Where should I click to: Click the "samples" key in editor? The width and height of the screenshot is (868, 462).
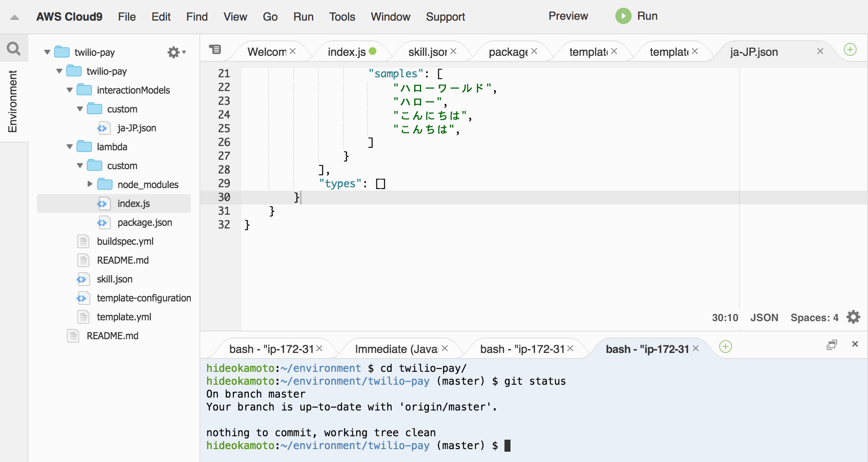[x=396, y=73]
